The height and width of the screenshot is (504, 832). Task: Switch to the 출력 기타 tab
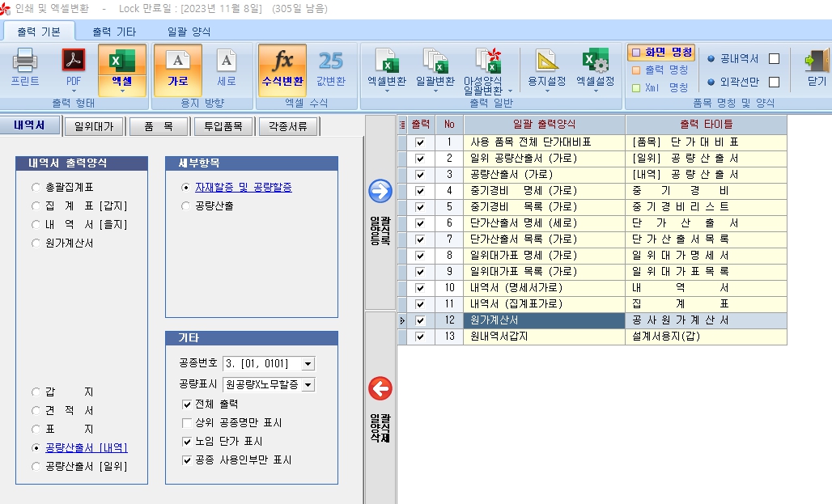[113, 32]
